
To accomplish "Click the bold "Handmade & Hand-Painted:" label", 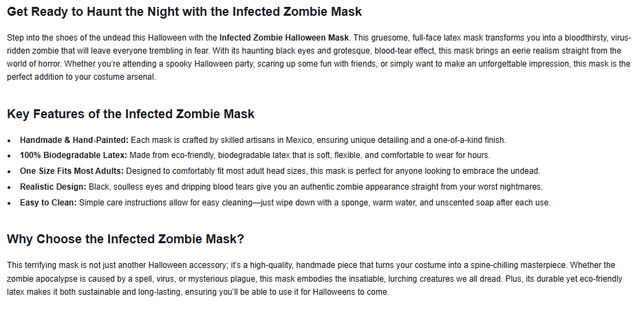I will [x=74, y=140].
